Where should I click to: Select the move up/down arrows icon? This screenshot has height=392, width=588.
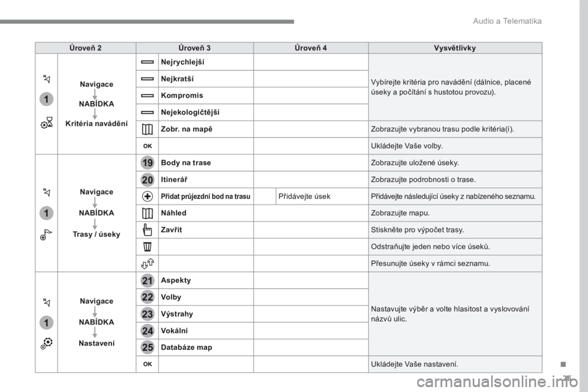(148, 263)
